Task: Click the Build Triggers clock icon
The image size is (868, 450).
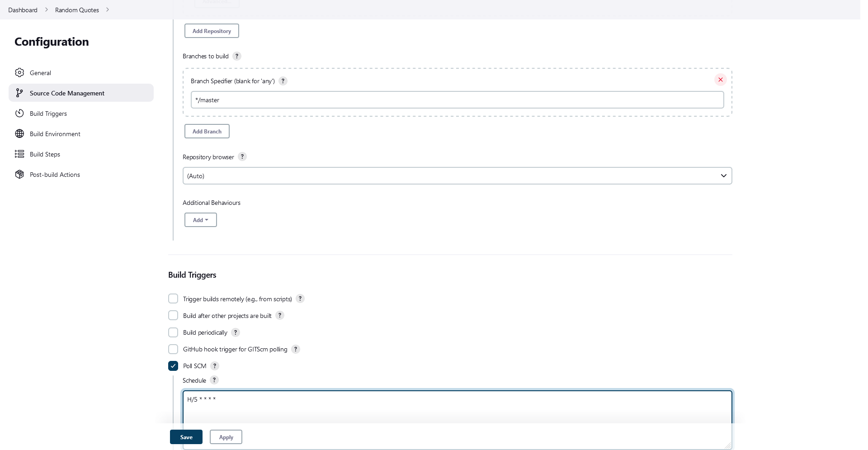Action: point(19,113)
